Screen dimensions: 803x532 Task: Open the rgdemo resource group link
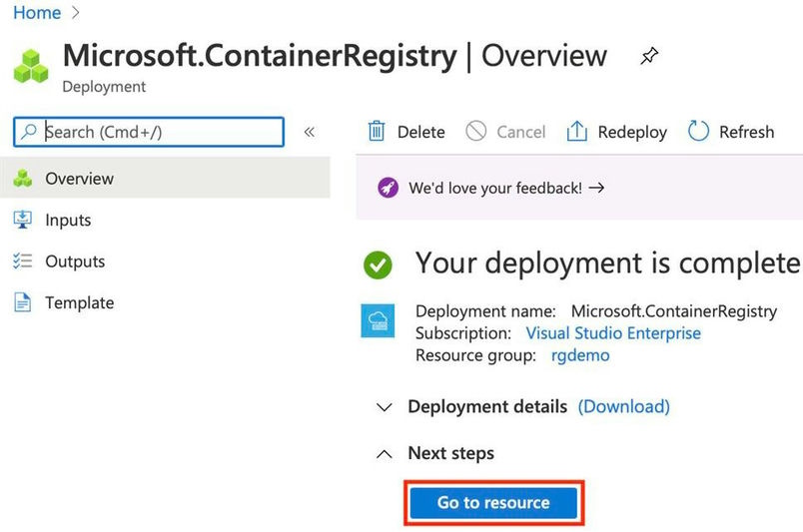580,355
